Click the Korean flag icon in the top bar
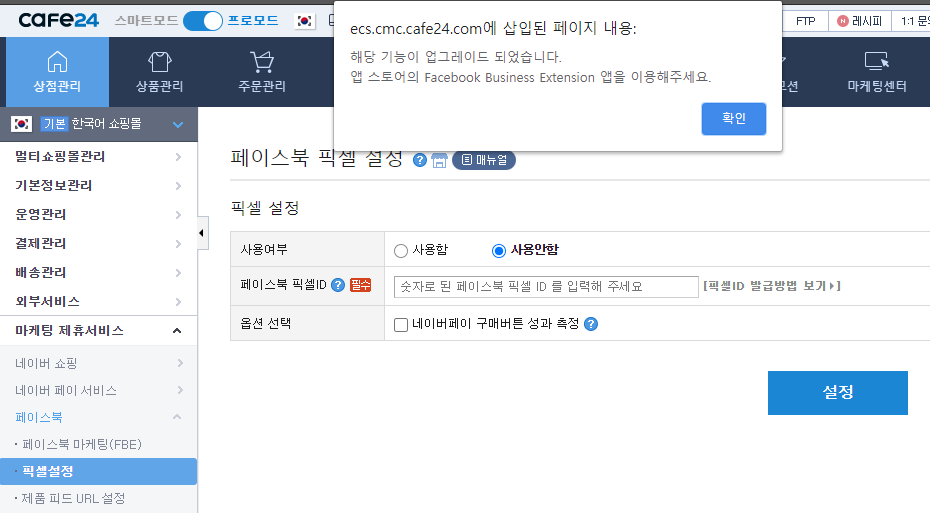 [304, 21]
